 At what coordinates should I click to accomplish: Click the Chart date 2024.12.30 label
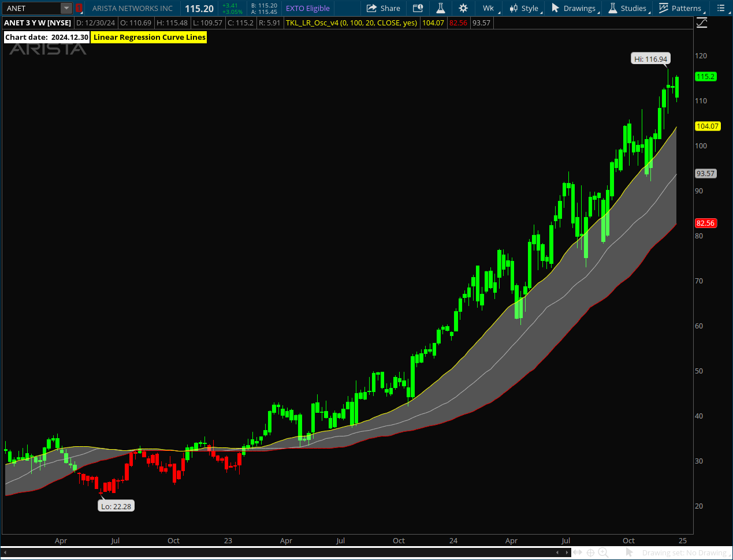coord(47,37)
